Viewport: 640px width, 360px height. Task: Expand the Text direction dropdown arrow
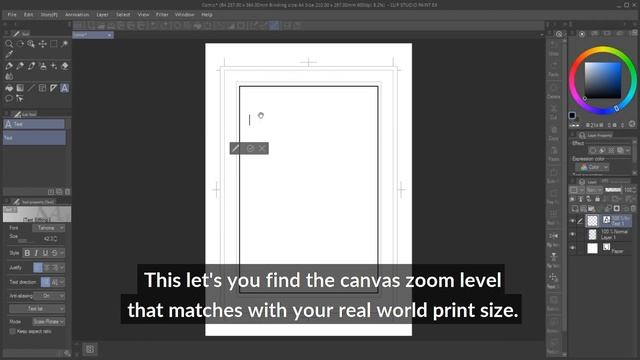coord(62,282)
